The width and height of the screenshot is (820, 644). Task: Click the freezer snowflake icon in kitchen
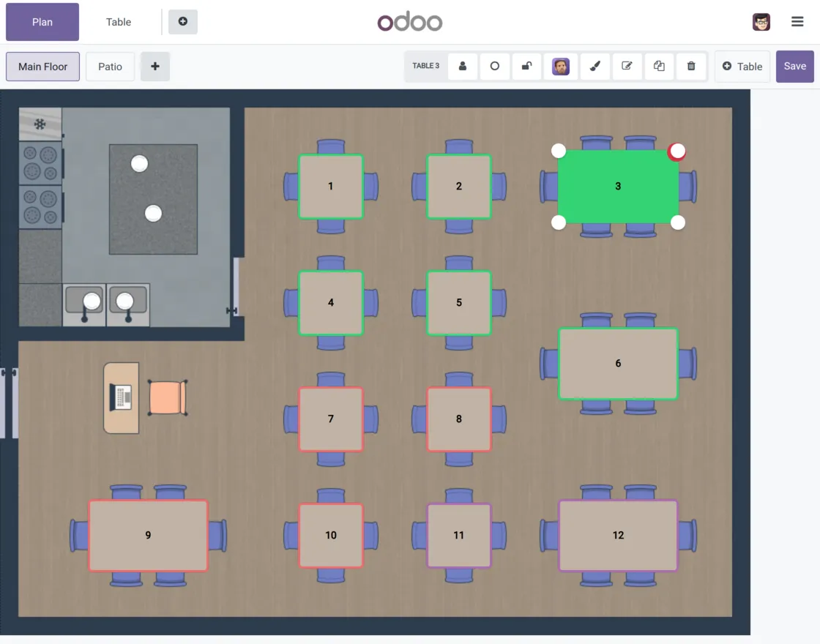40,124
